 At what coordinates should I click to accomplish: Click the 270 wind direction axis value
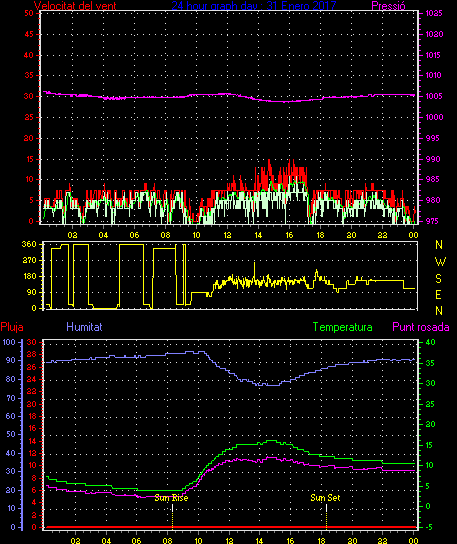pos(29,260)
